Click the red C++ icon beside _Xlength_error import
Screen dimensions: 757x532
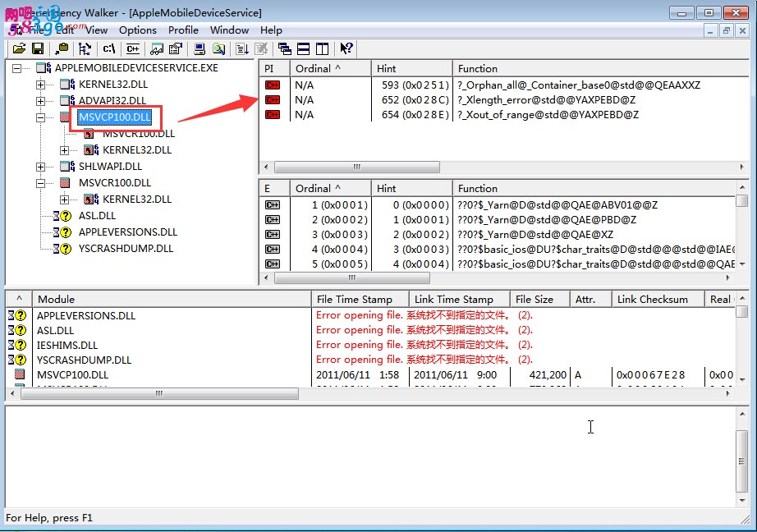[273, 100]
